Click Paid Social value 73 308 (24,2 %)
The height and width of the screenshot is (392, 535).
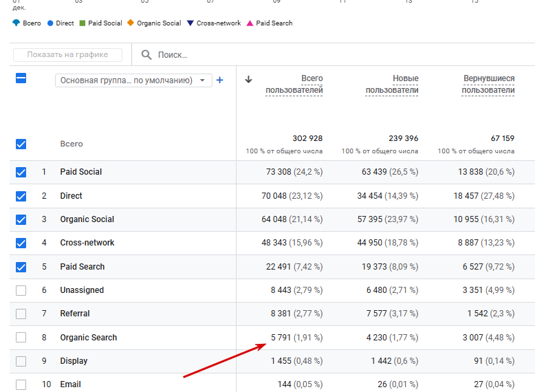(294, 172)
